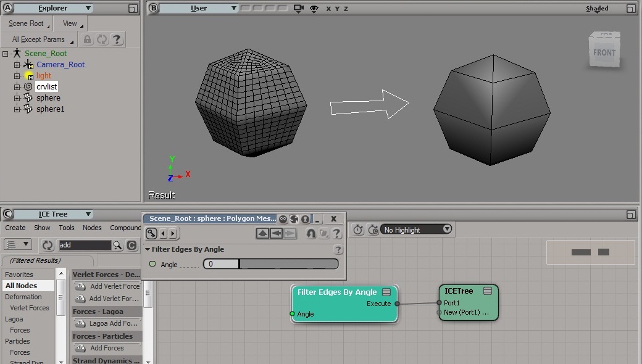This screenshot has width=642, height=364.
Task: Click the search magnifier in ICE Tree
Action: click(x=117, y=246)
